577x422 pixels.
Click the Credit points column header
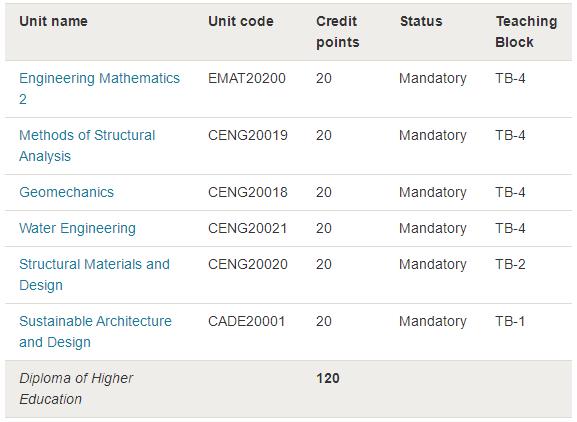[338, 32]
